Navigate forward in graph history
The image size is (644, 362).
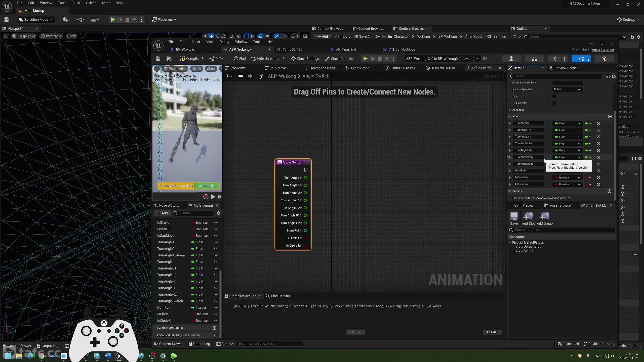[x=250, y=76]
